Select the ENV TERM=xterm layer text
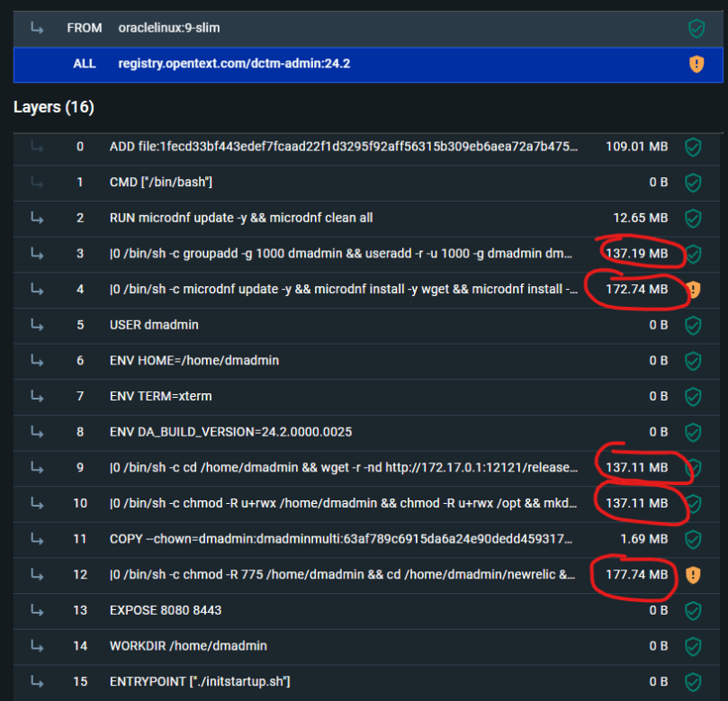 pyautogui.click(x=161, y=397)
